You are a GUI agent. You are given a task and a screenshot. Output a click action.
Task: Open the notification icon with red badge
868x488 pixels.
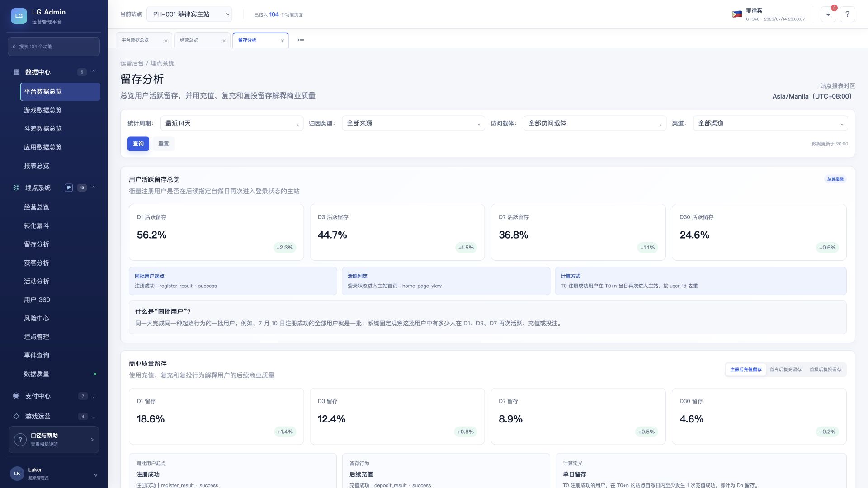(828, 14)
